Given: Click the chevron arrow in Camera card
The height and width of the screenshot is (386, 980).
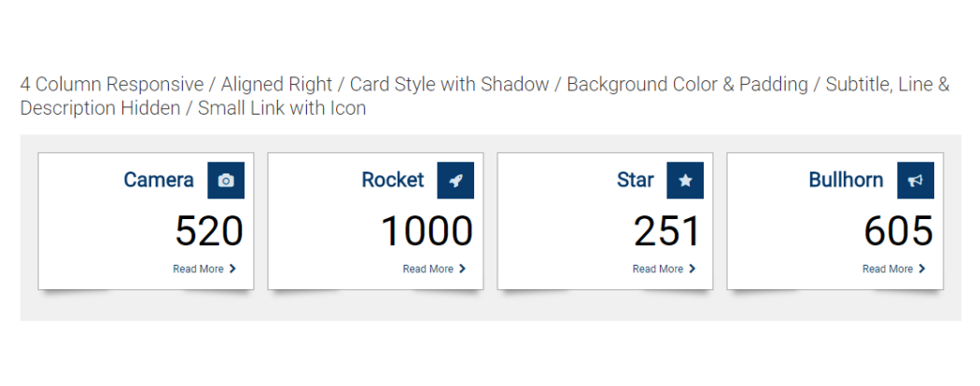Looking at the screenshot, I should [232, 269].
